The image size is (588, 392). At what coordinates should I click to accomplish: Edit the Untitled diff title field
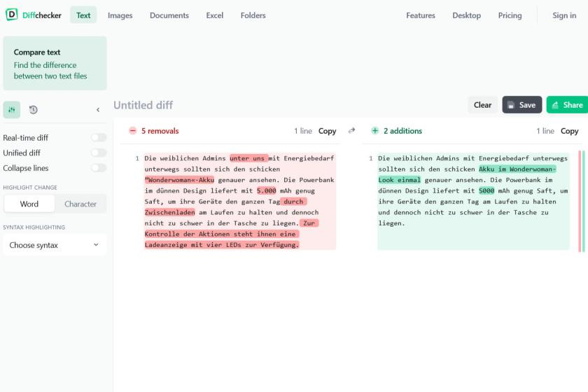pyautogui.click(x=143, y=105)
